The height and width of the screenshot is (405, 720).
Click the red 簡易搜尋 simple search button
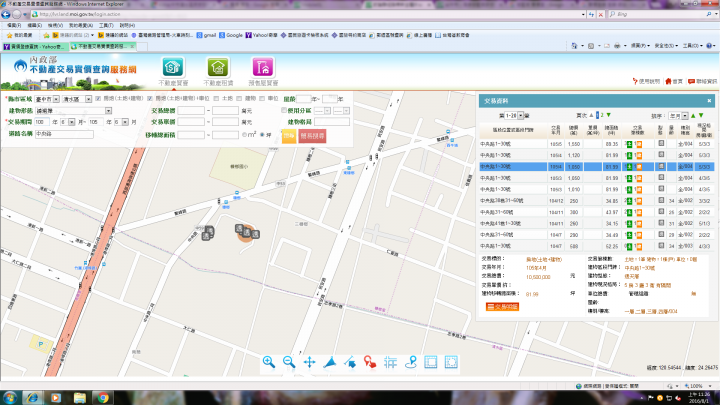tap(312, 136)
